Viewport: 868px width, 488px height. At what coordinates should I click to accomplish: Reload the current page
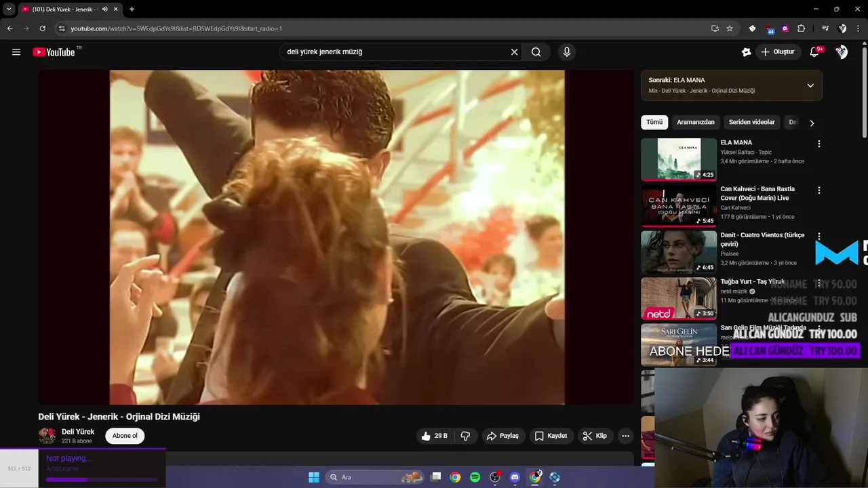coord(42,28)
